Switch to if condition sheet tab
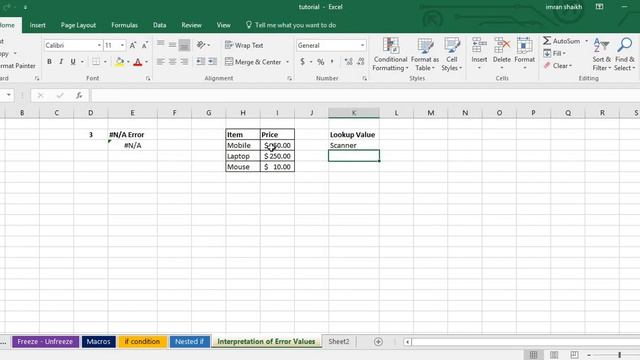The width and height of the screenshot is (640, 360). (x=142, y=342)
